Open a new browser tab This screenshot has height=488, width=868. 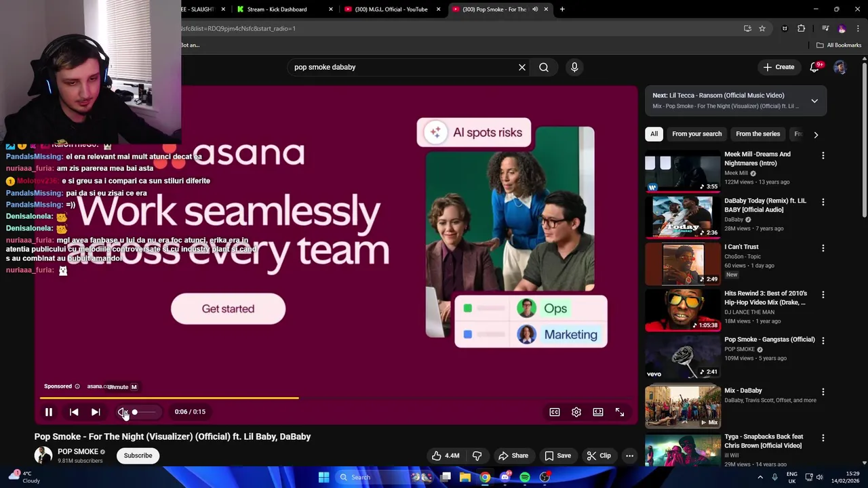point(562,9)
